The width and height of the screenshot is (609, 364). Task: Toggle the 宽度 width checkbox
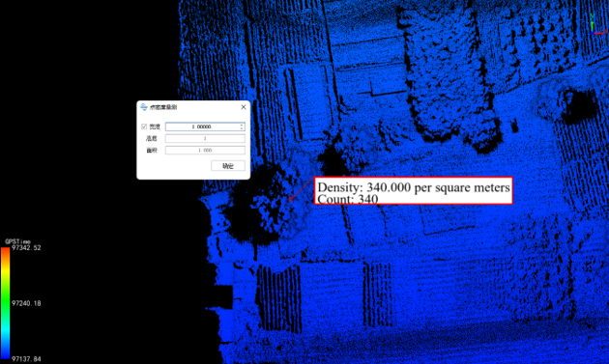tap(144, 126)
